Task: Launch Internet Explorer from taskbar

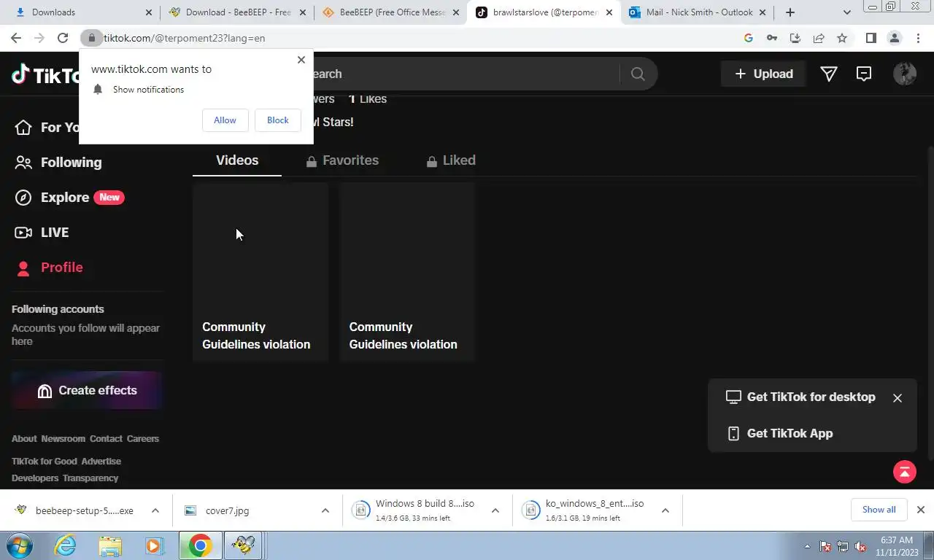Action: click(66, 545)
